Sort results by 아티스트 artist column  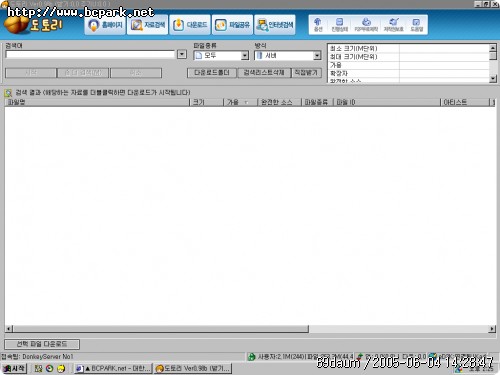point(465,102)
